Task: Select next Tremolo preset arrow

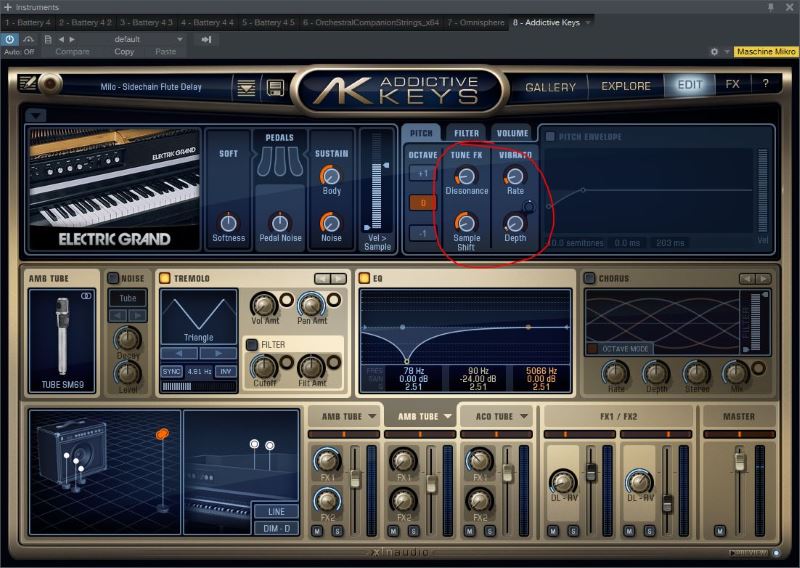Action: (338, 278)
